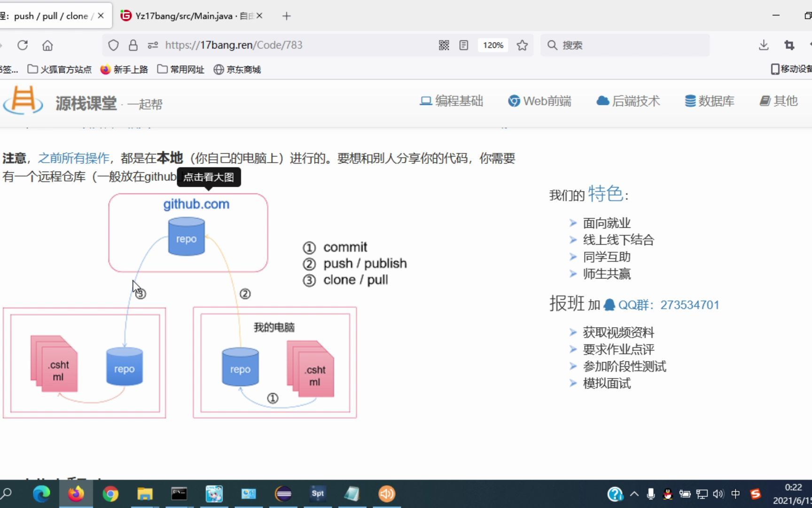Viewport: 812px width, 508px height.
Task: Open taskbar search magnifier
Action: tap(7, 493)
